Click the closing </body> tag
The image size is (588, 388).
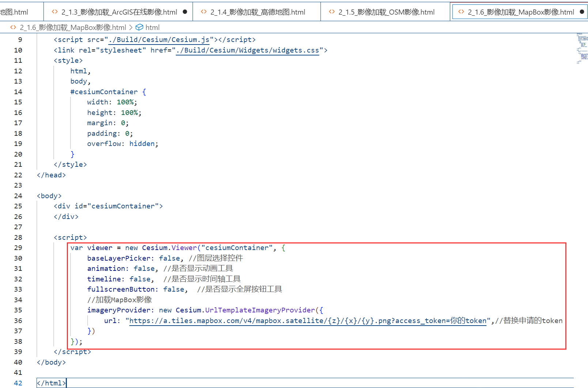[x=51, y=362]
